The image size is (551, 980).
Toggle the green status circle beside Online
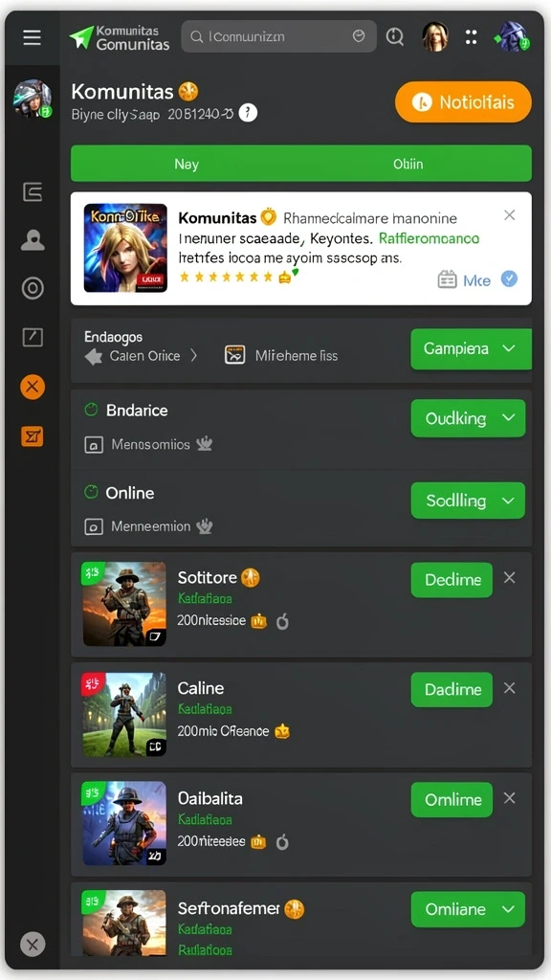[91, 493]
